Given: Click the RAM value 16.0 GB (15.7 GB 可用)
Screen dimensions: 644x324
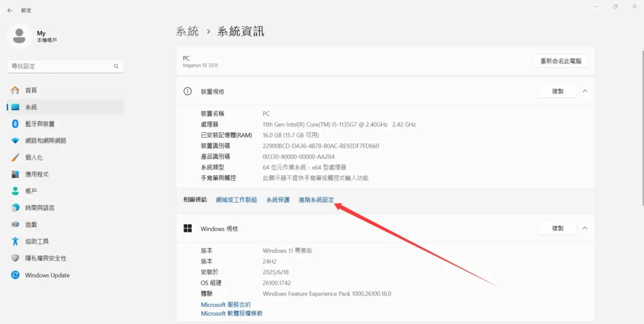Looking at the screenshot, I should pos(291,135).
